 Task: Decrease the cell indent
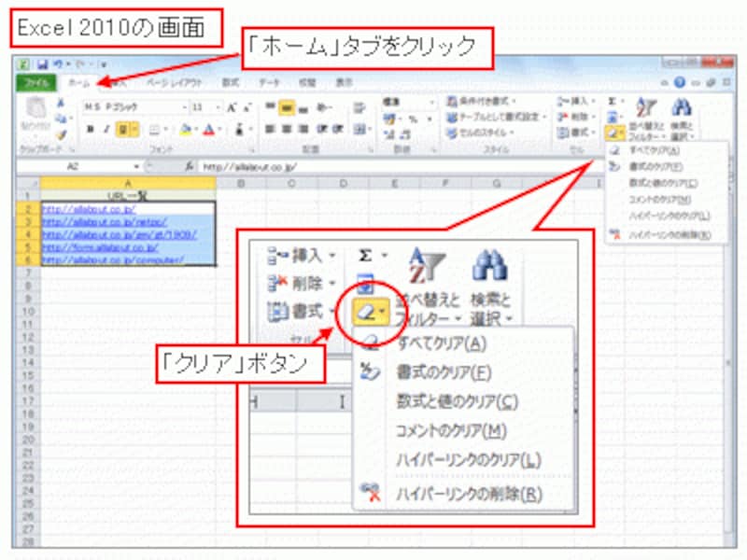(x=324, y=129)
